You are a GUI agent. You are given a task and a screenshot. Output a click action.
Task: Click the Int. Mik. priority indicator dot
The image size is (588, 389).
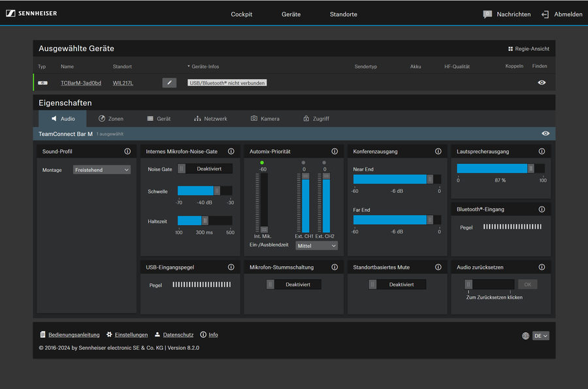tap(262, 162)
